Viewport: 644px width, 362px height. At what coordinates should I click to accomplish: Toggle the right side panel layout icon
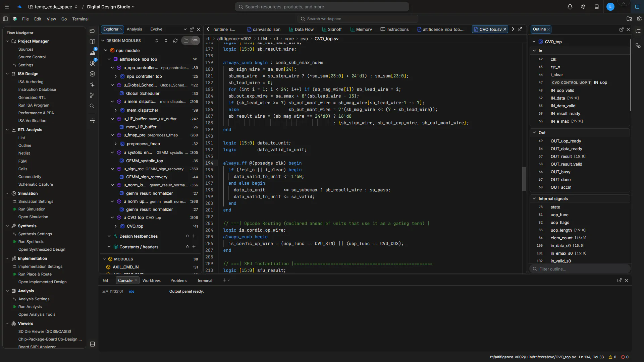637,7
